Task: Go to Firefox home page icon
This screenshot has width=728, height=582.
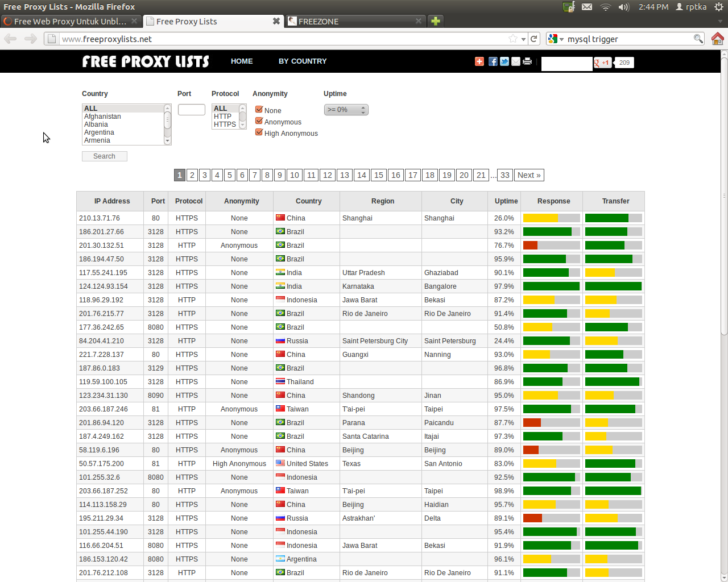Action: pyautogui.click(x=717, y=39)
